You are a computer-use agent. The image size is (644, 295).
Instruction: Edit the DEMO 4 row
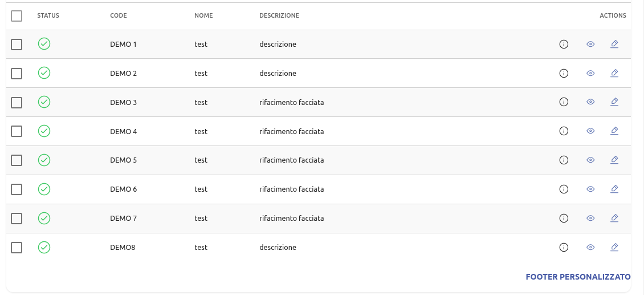pos(614,131)
